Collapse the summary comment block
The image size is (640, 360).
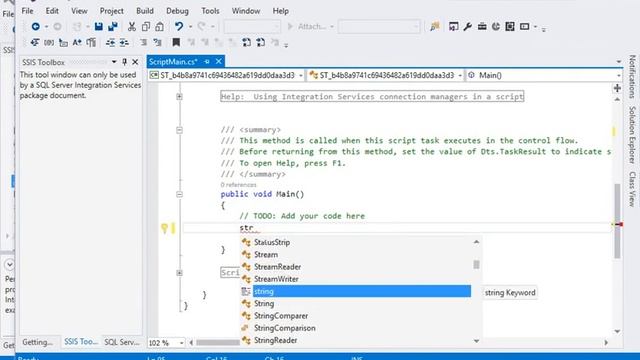tap(179, 130)
